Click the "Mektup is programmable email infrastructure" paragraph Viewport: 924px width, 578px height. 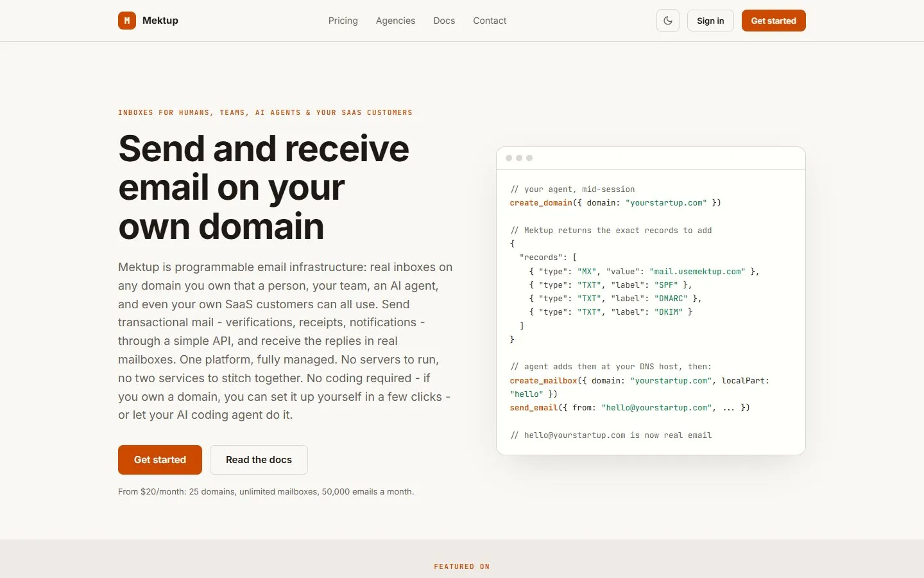(286, 341)
